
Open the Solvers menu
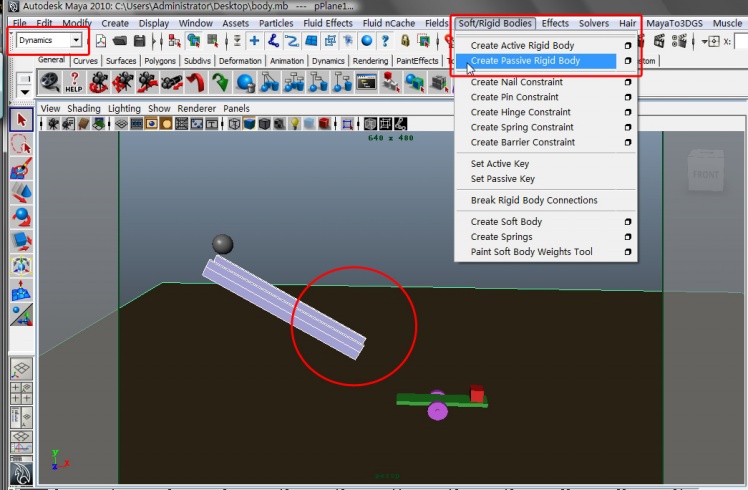tap(593, 23)
